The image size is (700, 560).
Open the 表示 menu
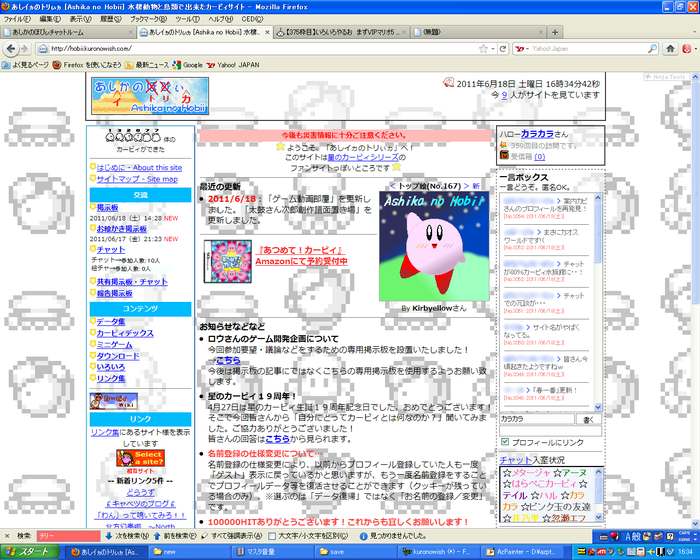coord(80,19)
